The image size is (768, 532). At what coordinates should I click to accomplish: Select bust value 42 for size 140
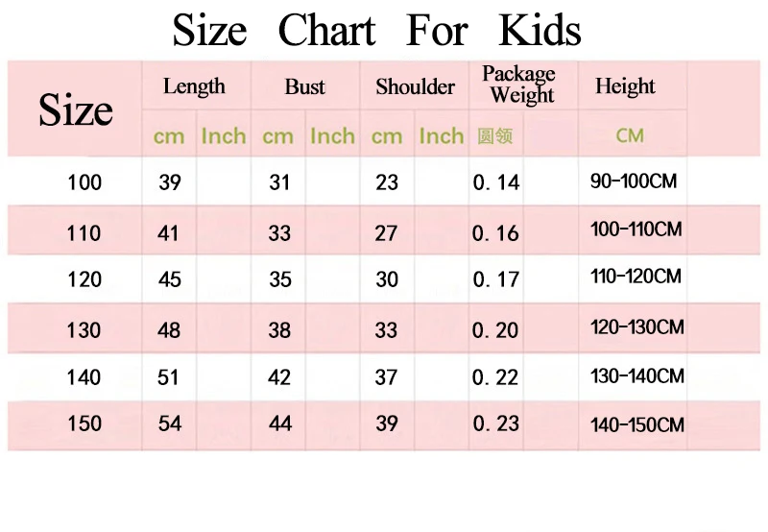[279, 377]
